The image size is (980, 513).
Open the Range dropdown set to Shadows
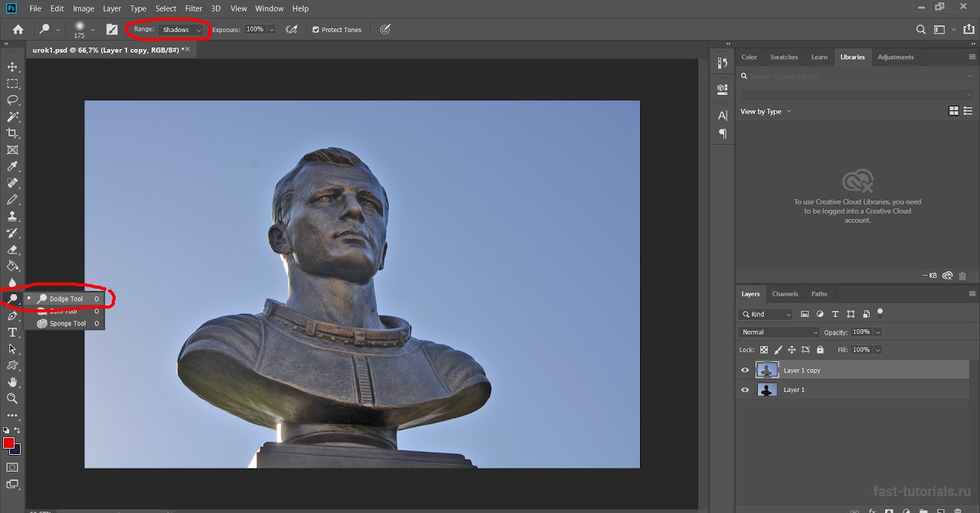point(182,30)
